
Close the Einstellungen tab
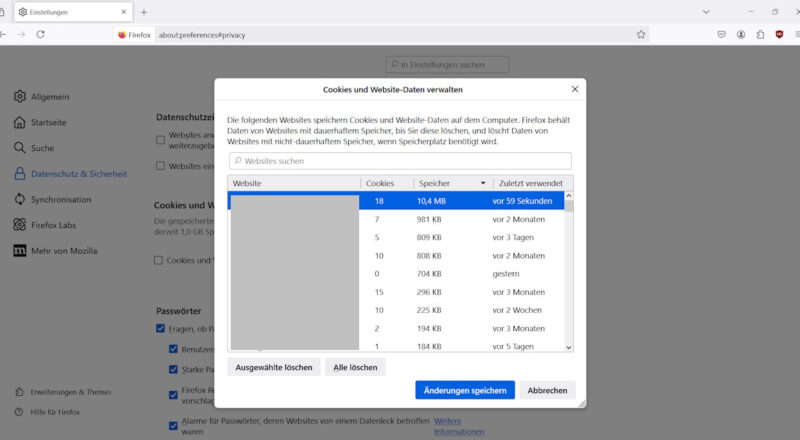pyautogui.click(x=123, y=12)
